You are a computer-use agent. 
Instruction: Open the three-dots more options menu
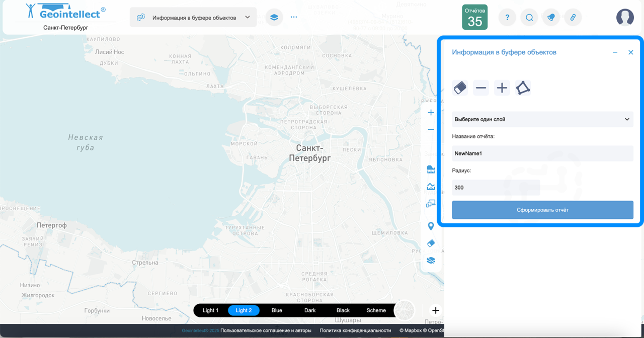click(294, 17)
